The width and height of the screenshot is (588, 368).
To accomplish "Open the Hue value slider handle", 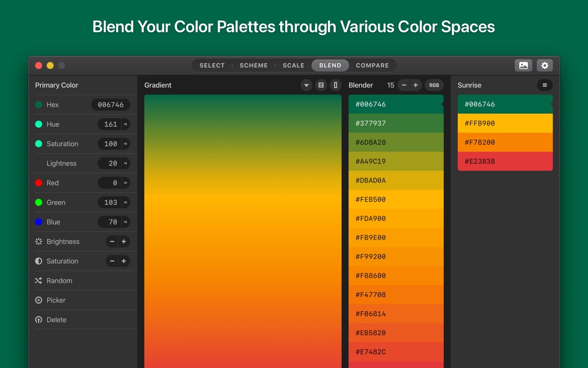I will (125, 124).
